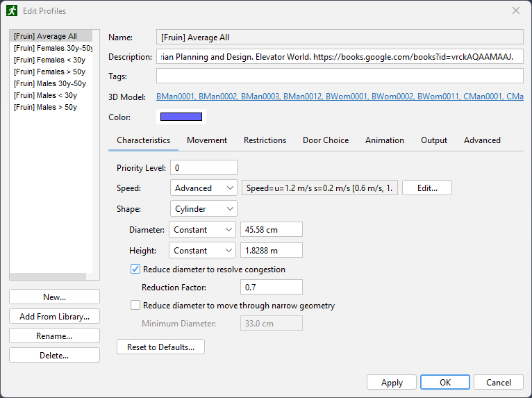The height and width of the screenshot is (398, 532).
Task: Click the blue profile color swatch
Action: pyautogui.click(x=181, y=117)
